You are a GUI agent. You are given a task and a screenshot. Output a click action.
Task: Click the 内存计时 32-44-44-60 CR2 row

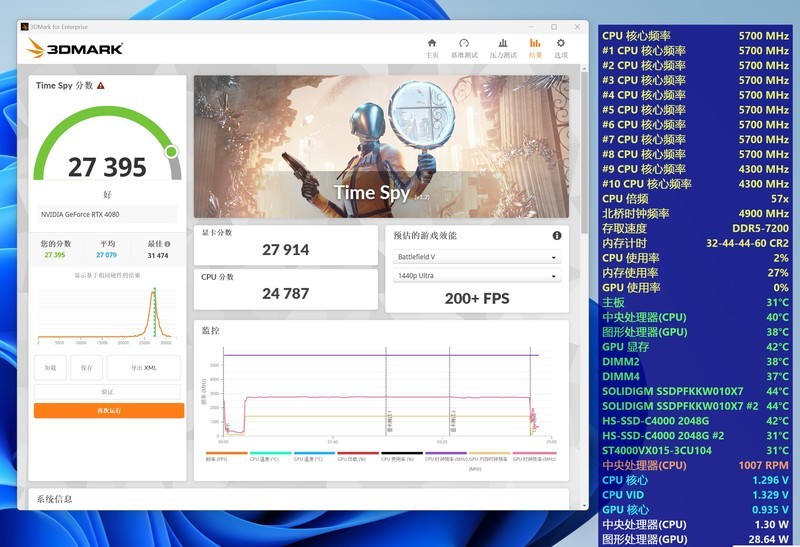pos(695,243)
